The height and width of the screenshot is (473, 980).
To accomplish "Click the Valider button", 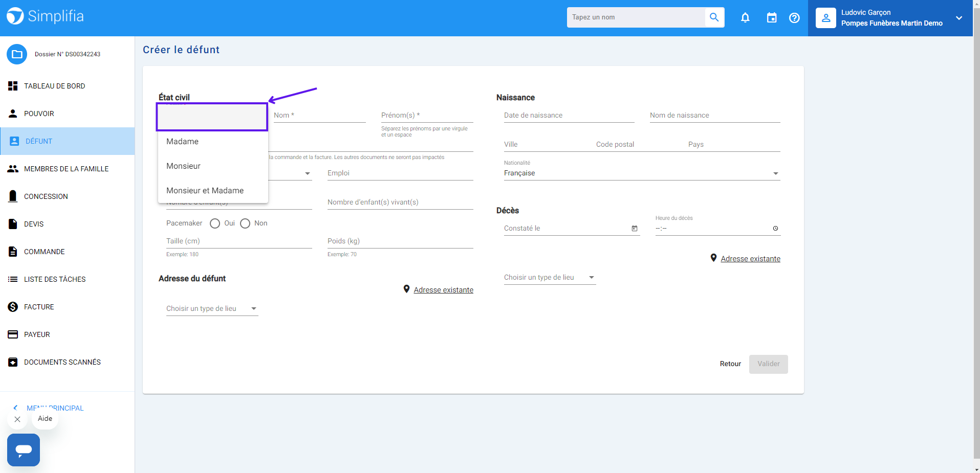I will point(768,364).
